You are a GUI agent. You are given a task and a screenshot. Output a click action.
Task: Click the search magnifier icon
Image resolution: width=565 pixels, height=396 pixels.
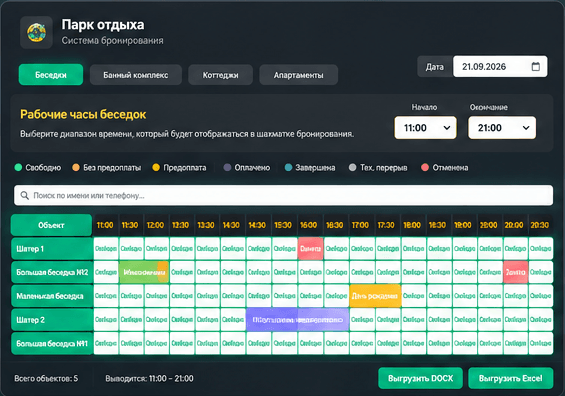pyautogui.click(x=25, y=195)
